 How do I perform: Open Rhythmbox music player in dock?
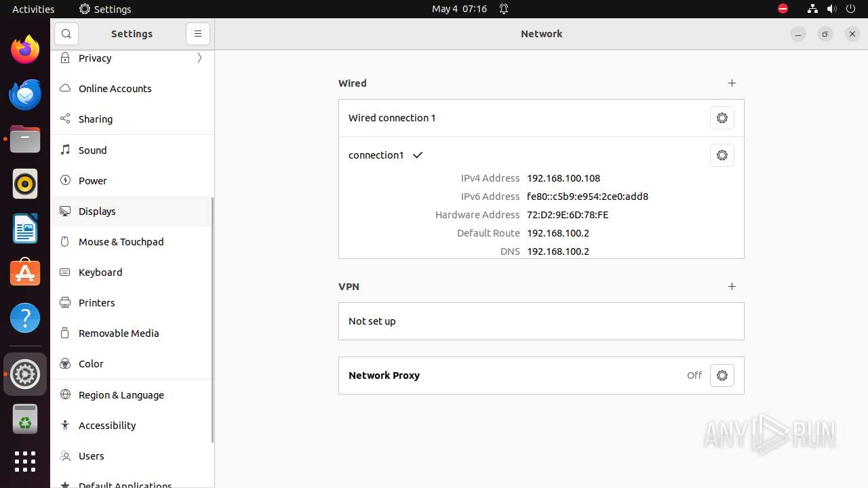click(25, 184)
